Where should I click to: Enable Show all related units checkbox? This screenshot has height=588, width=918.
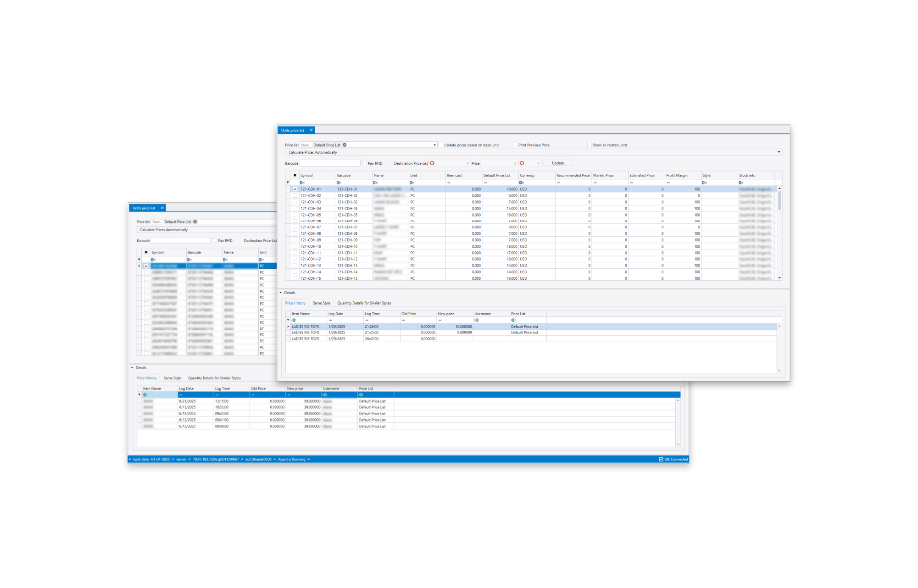click(x=590, y=145)
